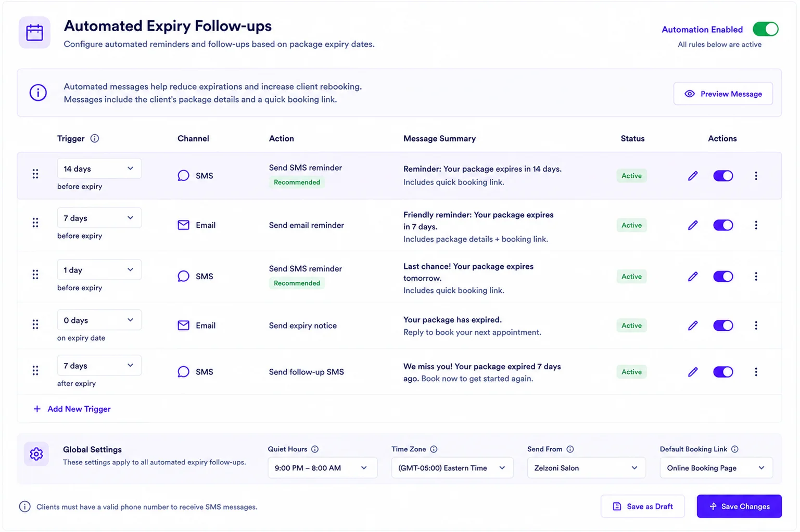Screen dimensions: 800x532
Task: Click the info icon next to Quiet Hours
Action: click(315, 449)
